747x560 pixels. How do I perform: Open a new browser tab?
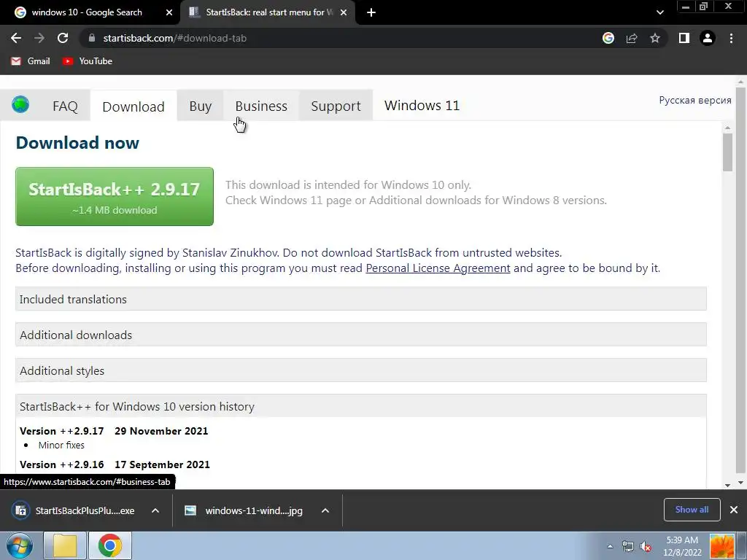[x=371, y=12]
